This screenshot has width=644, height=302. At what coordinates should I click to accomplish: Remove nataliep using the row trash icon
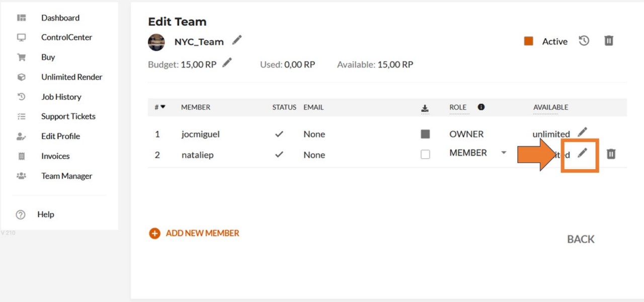point(611,154)
